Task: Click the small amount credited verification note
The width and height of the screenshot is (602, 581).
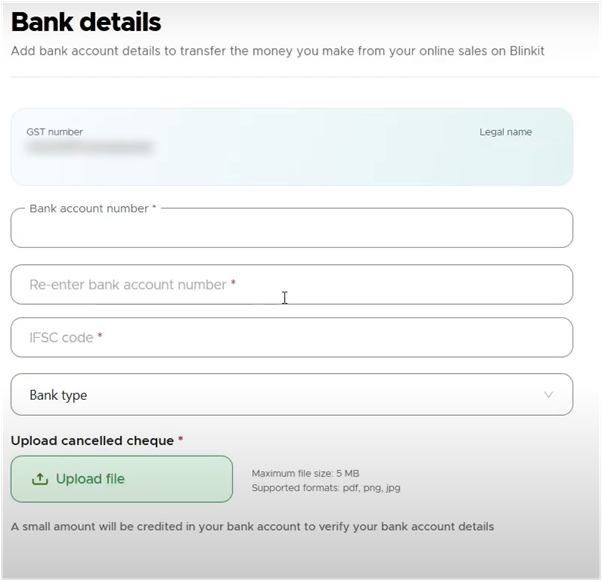Action: (x=252, y=526)
